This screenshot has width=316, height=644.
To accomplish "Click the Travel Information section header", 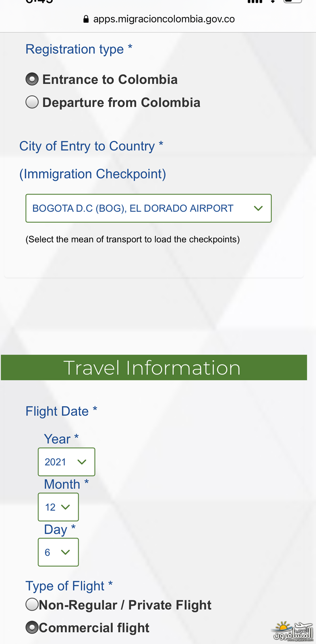I will click(154, 367).
